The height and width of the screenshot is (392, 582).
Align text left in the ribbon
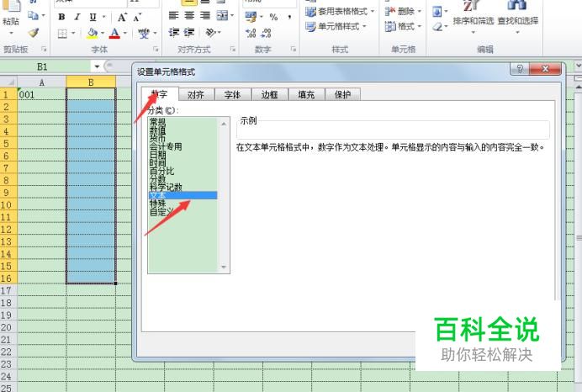coord(173,16)
